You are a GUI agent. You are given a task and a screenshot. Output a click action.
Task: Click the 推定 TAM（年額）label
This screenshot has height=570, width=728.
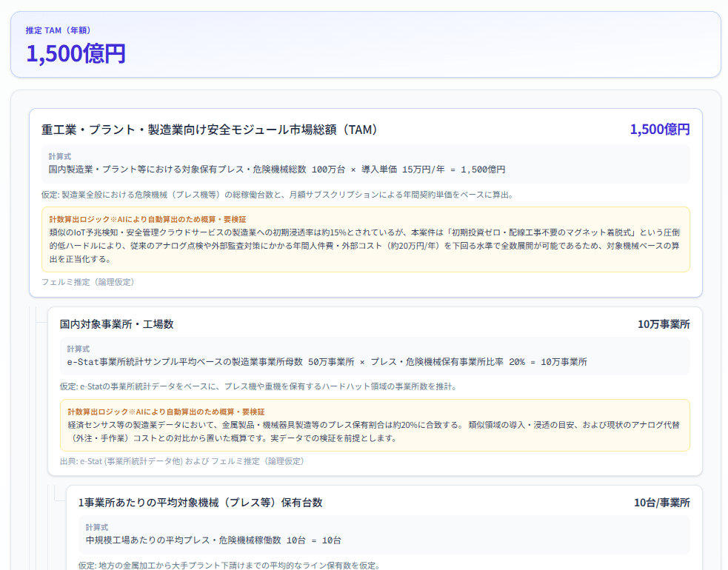[59, 30]
